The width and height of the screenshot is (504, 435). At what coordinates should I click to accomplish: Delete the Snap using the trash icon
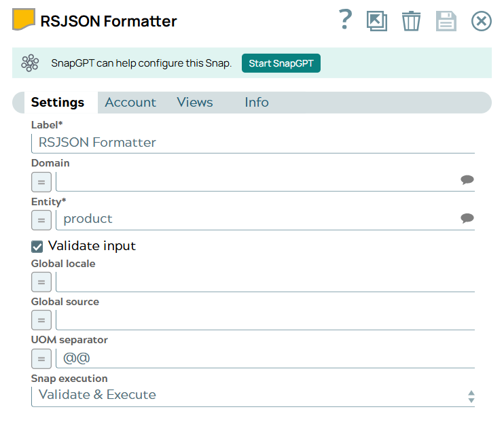411,21
